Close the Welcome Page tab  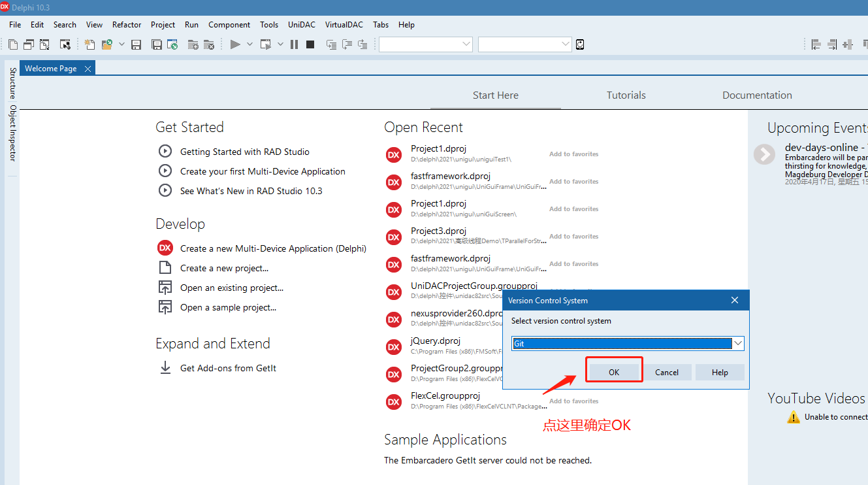pos(88,69)
